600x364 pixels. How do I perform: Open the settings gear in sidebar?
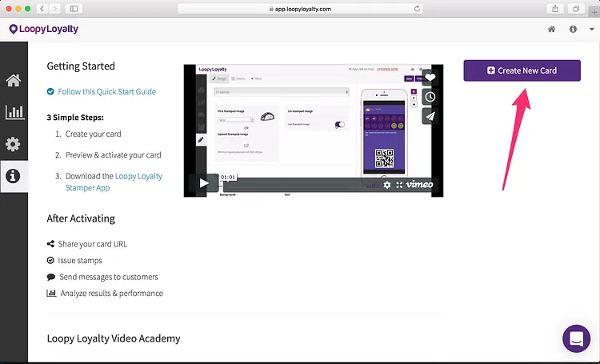tap(13, 144)
